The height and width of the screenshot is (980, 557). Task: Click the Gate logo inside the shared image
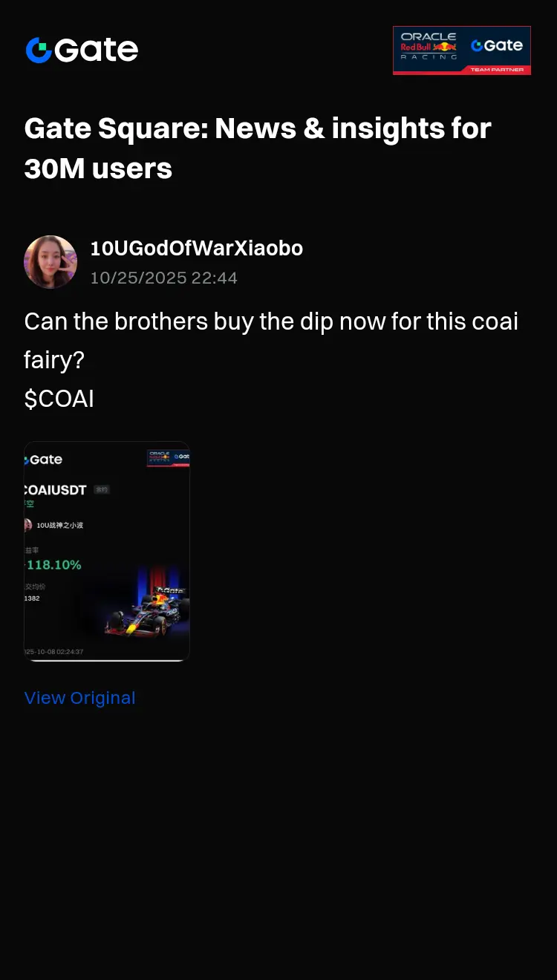tap(44, 460)
